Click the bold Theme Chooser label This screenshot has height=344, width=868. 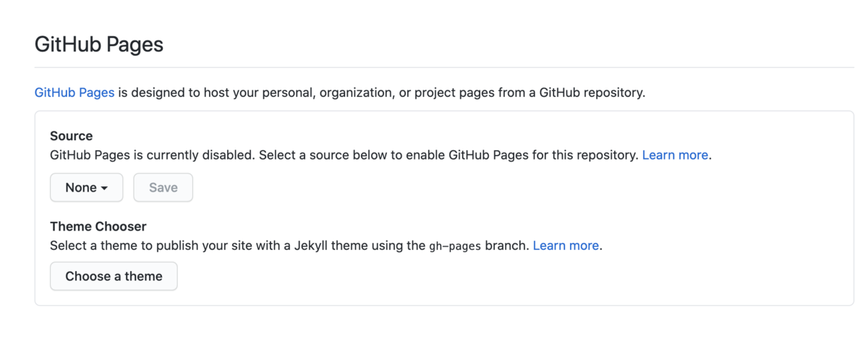(x=98, y=226)
